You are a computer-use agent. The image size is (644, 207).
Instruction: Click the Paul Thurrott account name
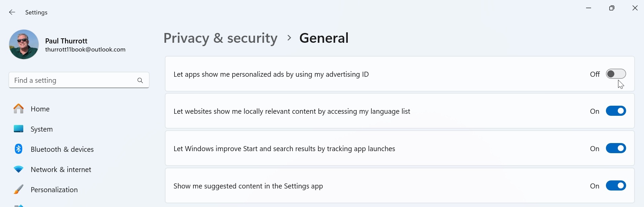[66, 41]
